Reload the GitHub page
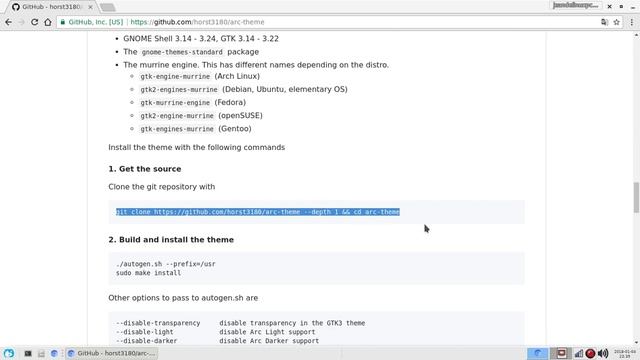Viewport: 640px width, 360px height. 35,22
